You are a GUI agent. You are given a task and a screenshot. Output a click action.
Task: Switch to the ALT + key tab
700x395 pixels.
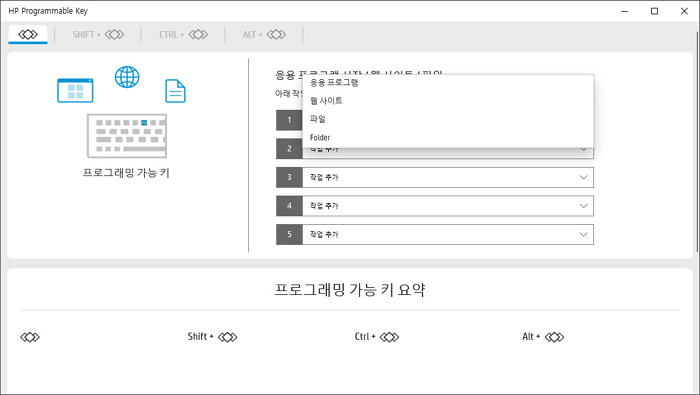(x=264, y=34)
